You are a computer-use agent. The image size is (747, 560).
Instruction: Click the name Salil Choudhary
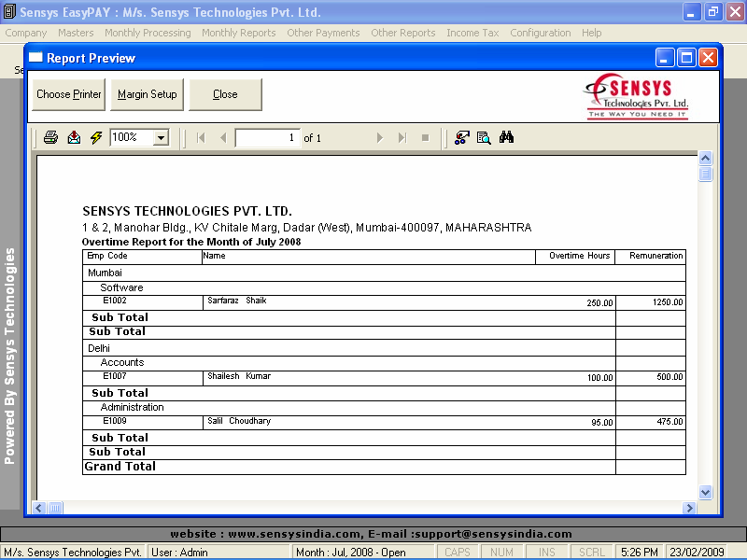(239, 421)
